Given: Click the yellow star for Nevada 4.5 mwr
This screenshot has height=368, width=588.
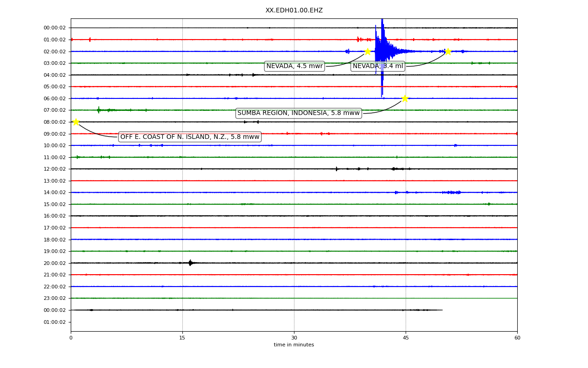Looking at the screenshot, I should coord(367,52).
